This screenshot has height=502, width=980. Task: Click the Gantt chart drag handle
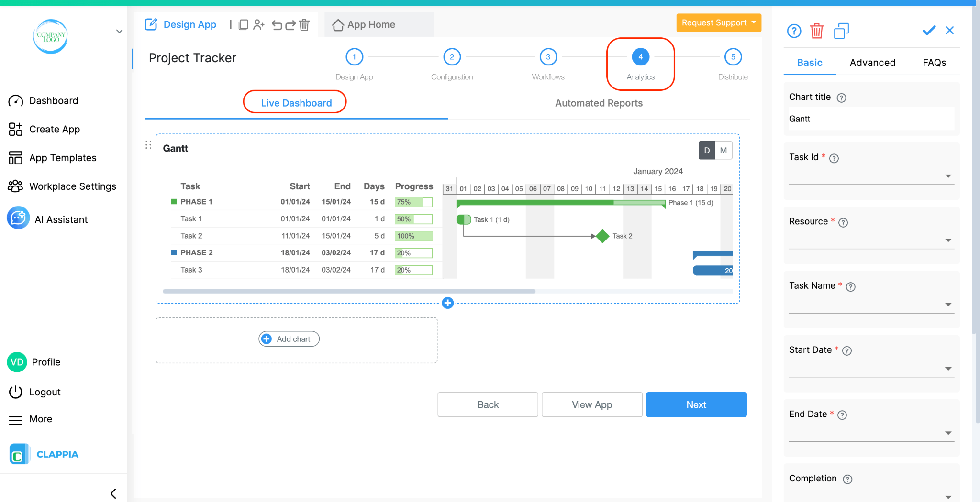tap(148, 145)
